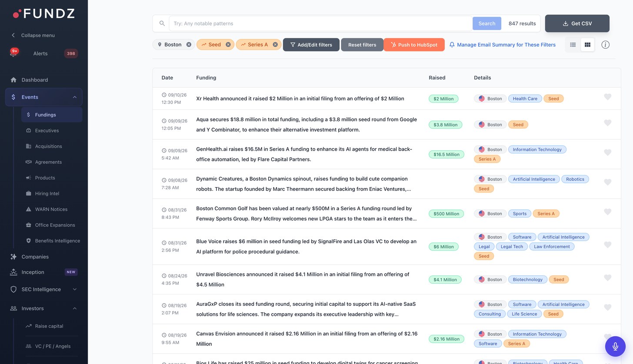This screenshot has height=364, width=633.
Task: Download results with Get CSV
Action: 577,23
